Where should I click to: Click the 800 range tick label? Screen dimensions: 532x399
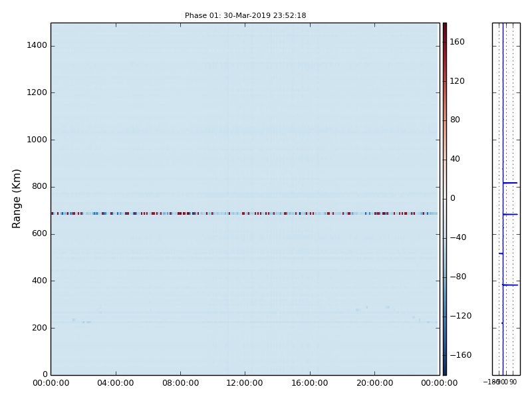(x=39, y=187)
